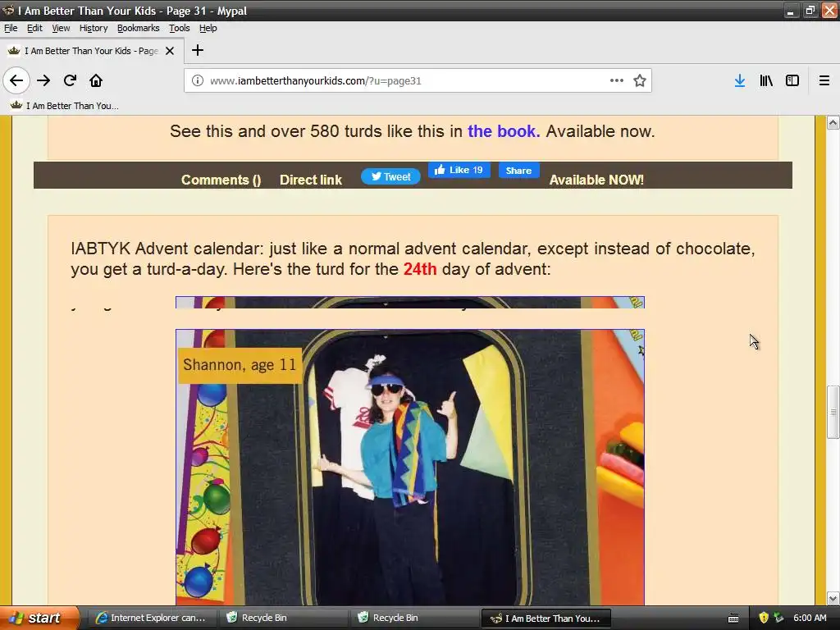Viewport: 840px width, 630px height.
Task: Open a new tab with plus
Action: (x=198, y=50)
